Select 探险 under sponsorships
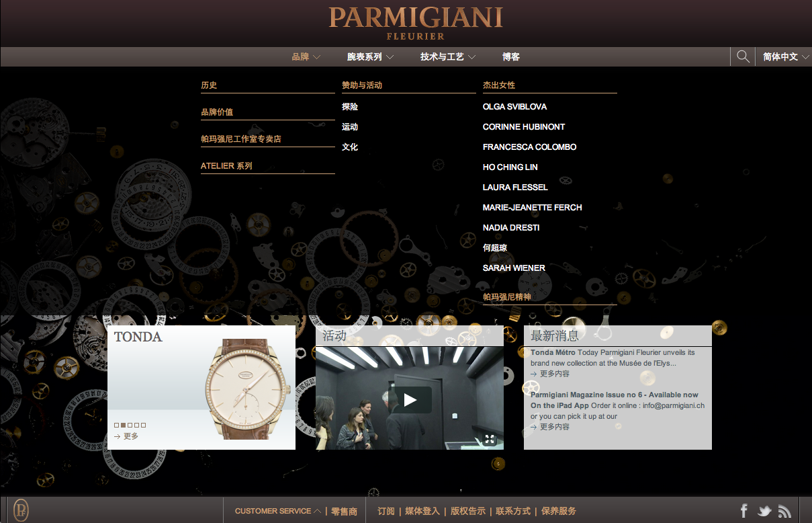The image size is (812, 523). pos(350,107)
